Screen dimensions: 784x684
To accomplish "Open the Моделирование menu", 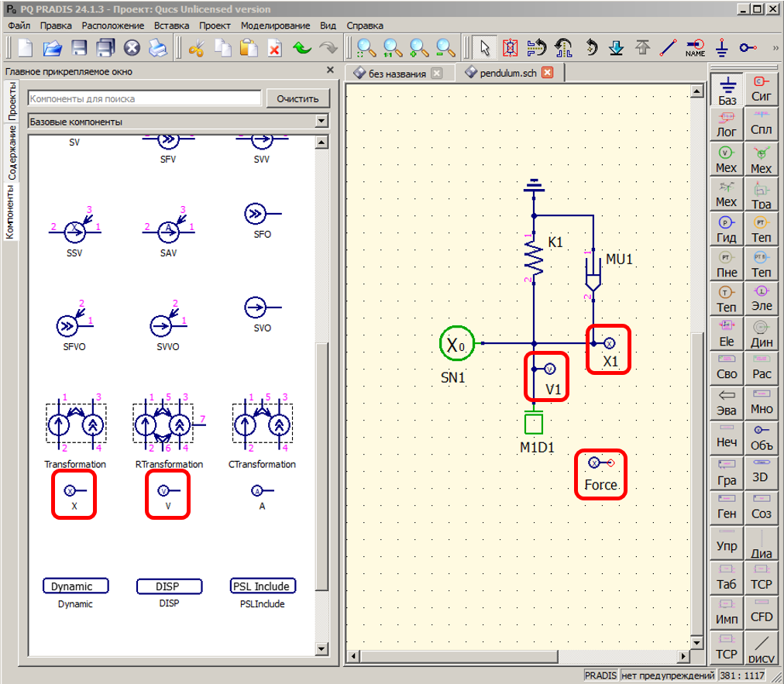I will [275, 26].
